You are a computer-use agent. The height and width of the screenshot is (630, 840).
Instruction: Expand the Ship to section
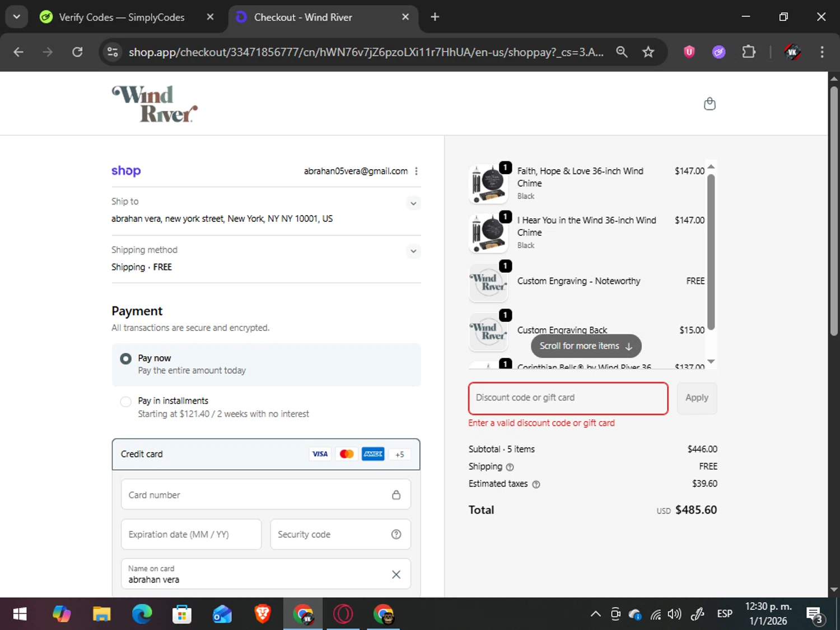pyautogui.click(x=413, y=203)
